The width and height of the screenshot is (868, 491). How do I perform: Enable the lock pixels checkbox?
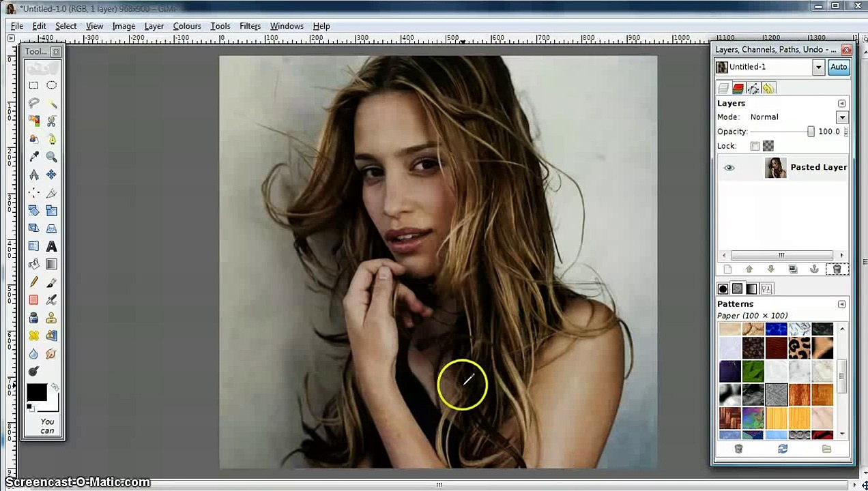755,146
